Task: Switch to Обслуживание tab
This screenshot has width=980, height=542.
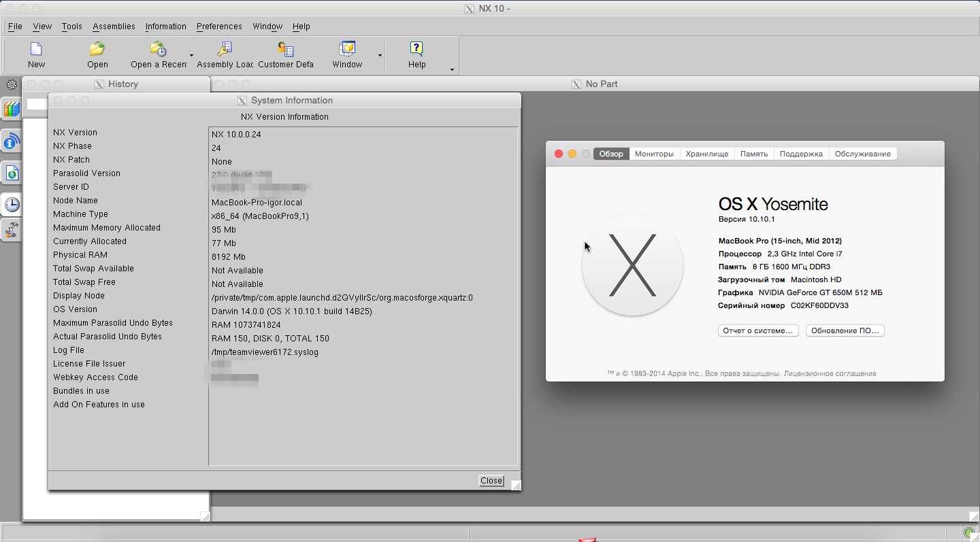Action: click(x=862, y=154)
